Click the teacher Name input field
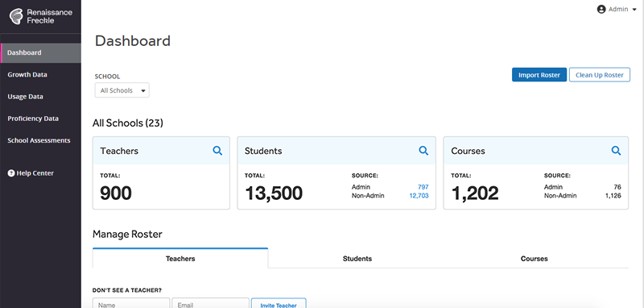The width and height of the screenshot is (644, 308). click(x=131, y=303)
